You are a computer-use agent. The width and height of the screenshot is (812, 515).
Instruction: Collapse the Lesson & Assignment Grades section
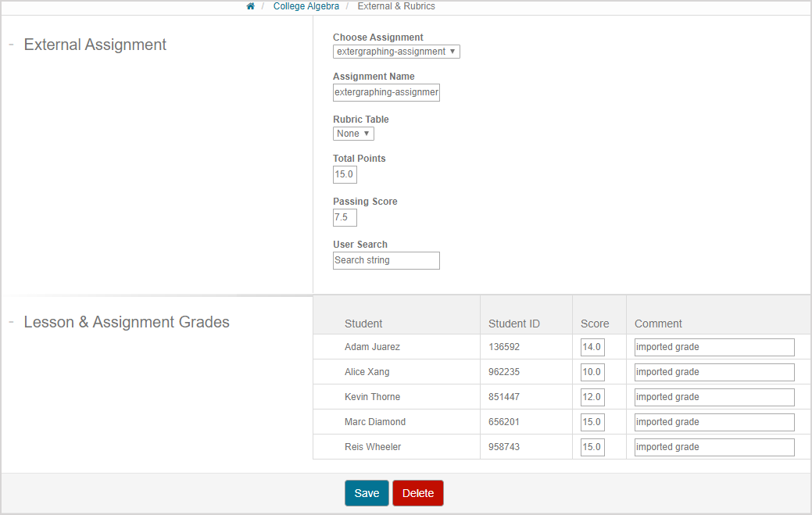click(x=12, y=322)
